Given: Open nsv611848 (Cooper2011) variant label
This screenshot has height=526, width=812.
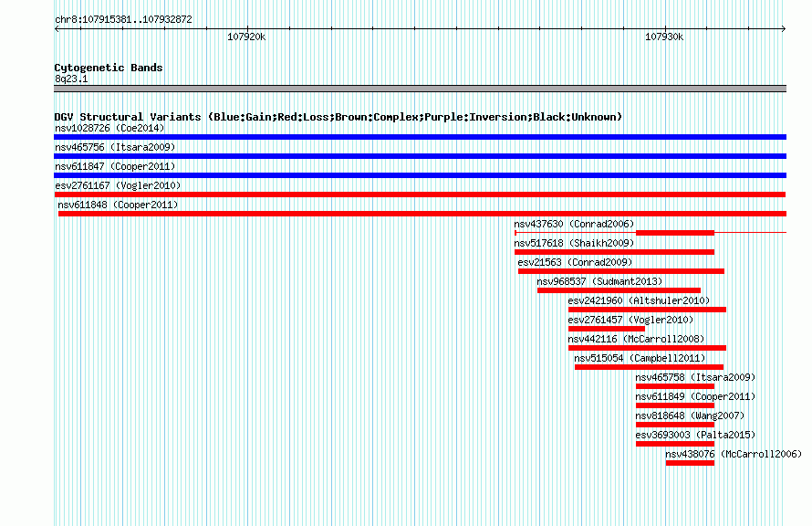Looking at the screenshot, I should tap(118, 205).
